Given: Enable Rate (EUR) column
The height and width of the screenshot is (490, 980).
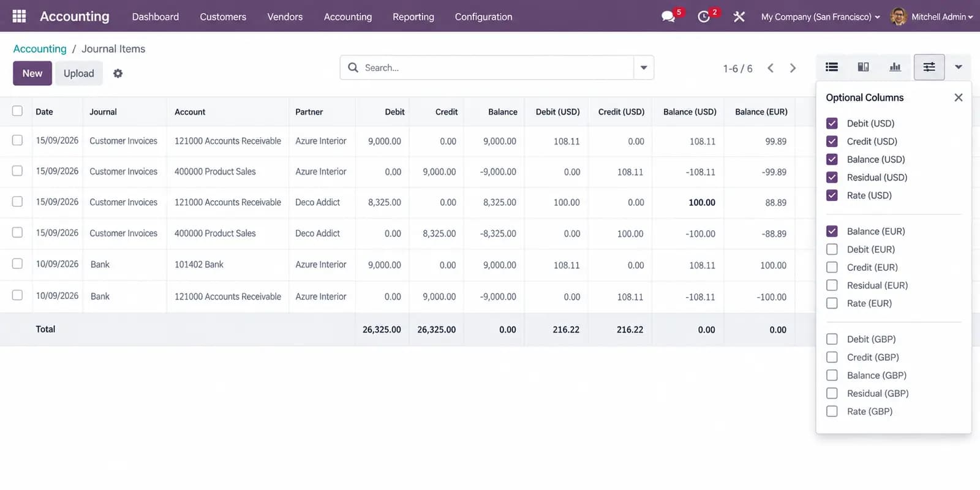Looking at the screenshot, I should [x=832, y=303].
